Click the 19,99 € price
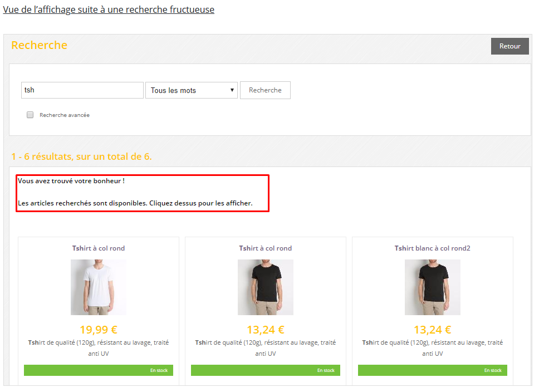The height and width of the screenshot is (392, 539). [x=99, y=330]
